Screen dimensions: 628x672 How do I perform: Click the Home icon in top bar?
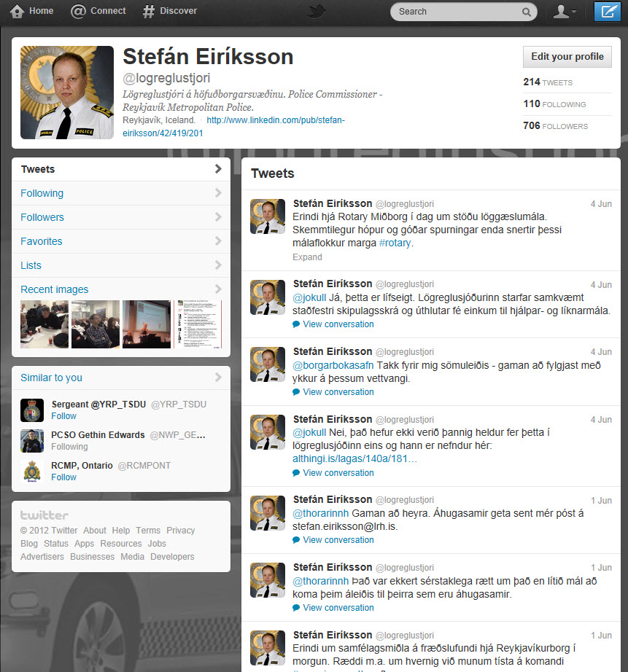17,12
